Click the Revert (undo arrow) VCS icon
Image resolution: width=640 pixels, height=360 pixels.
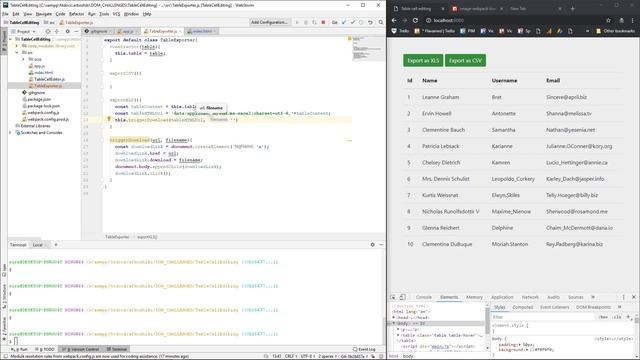click(x=370, y=22)
